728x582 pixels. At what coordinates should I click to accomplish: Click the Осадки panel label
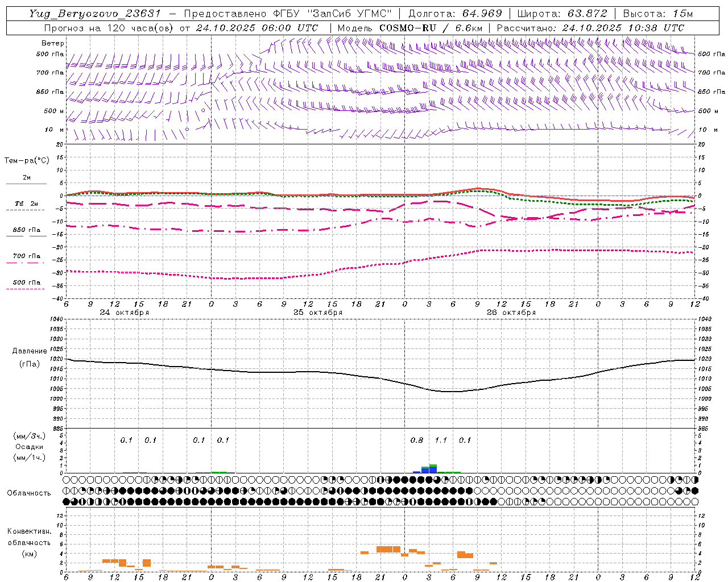(x=30, y=447)
